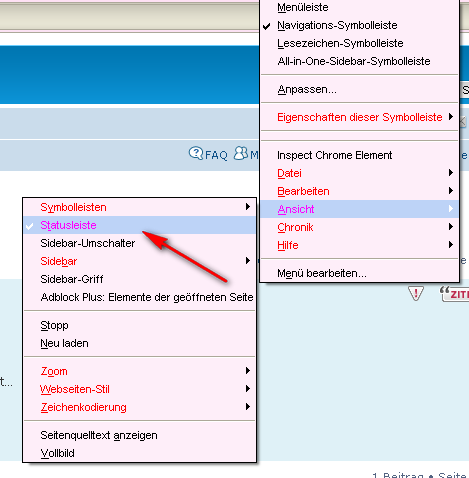Select the highlighted Ansicht menu item

point(359,209)
